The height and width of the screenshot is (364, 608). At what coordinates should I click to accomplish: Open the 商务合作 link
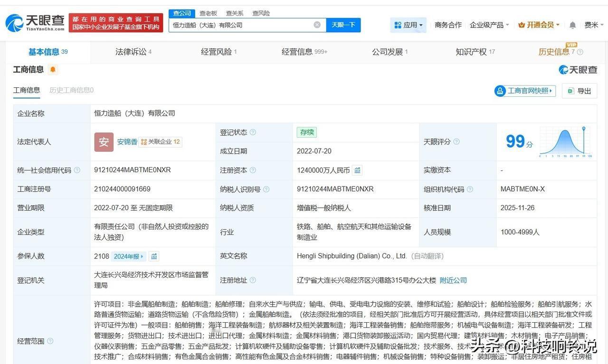point(448,25)
